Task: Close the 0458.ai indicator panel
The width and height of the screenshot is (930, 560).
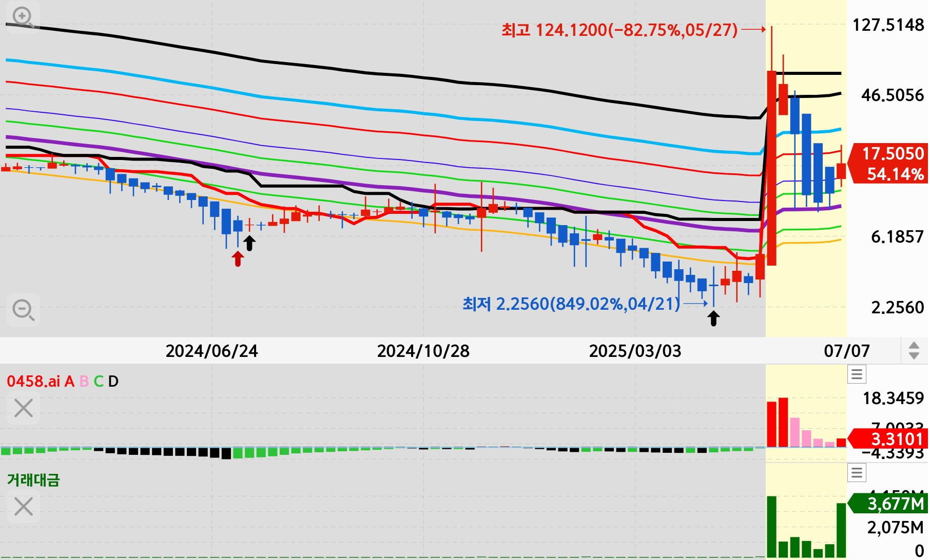Action: [x=23, y=408]
